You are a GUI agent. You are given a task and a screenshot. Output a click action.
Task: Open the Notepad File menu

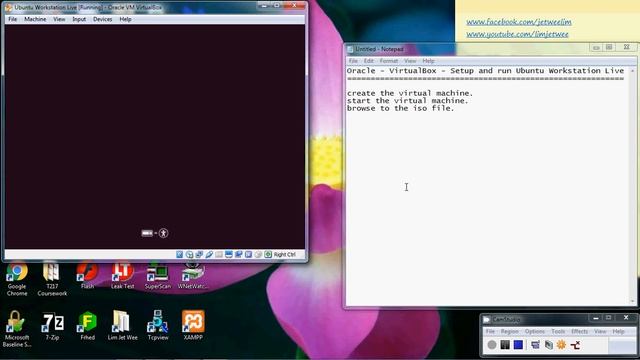tap(353, 61)
